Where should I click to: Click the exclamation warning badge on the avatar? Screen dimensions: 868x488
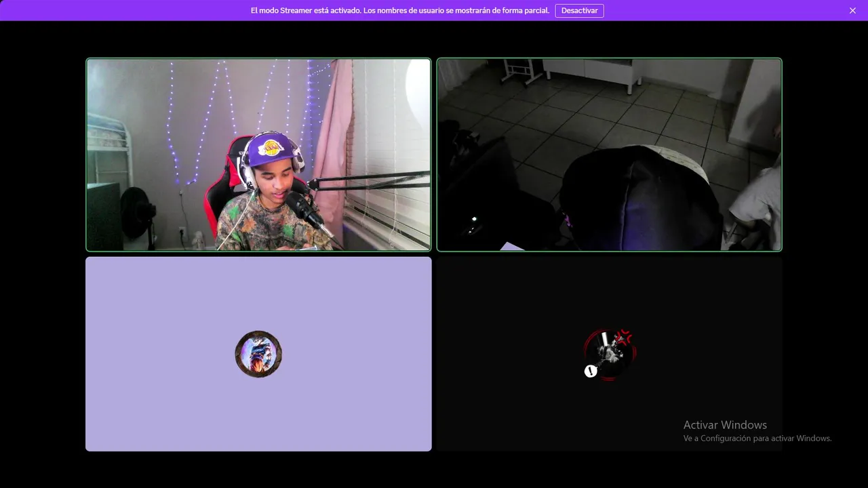click(591, 371)
